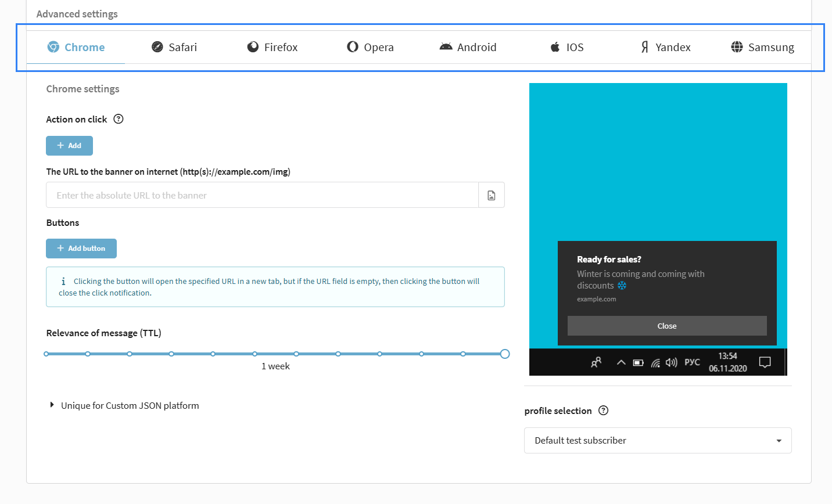The height and width of the screenshot is (504, 832).
Task: Click the Chrome settings heading
Action: point(83,89)
